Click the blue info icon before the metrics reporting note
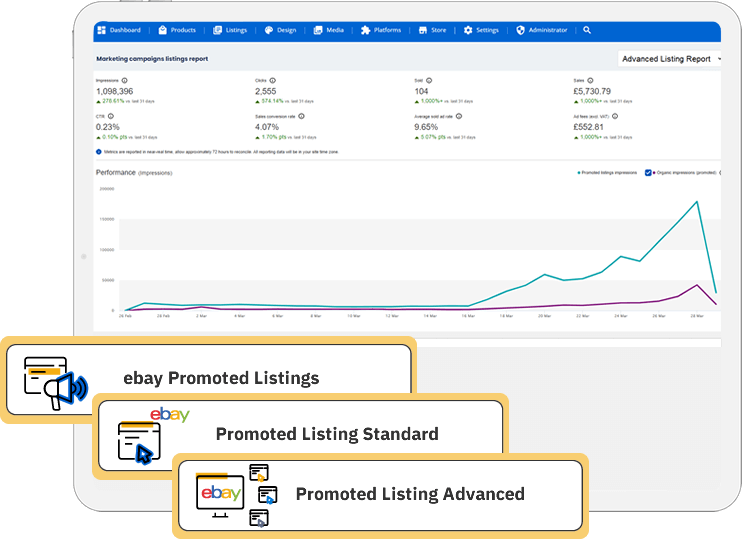Viewport: 742px width, 539px height. coord(99,152)
